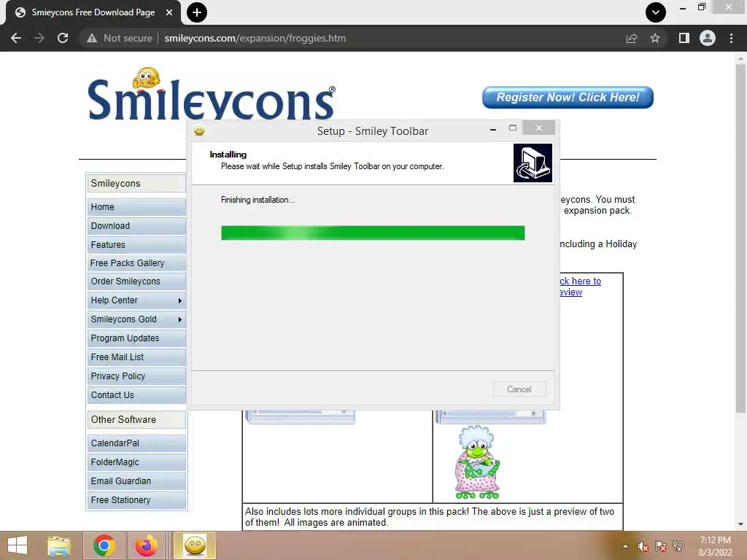Click the Smiley setup taskbar icon
Viewport: 747px width, 560px height.
tap(195, 545)
